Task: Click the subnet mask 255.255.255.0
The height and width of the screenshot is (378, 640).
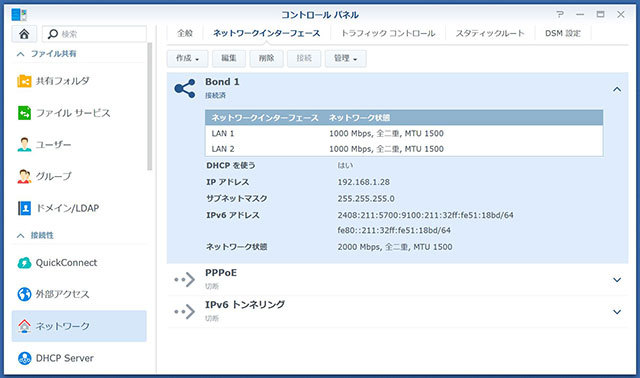Action: (366, 199)
